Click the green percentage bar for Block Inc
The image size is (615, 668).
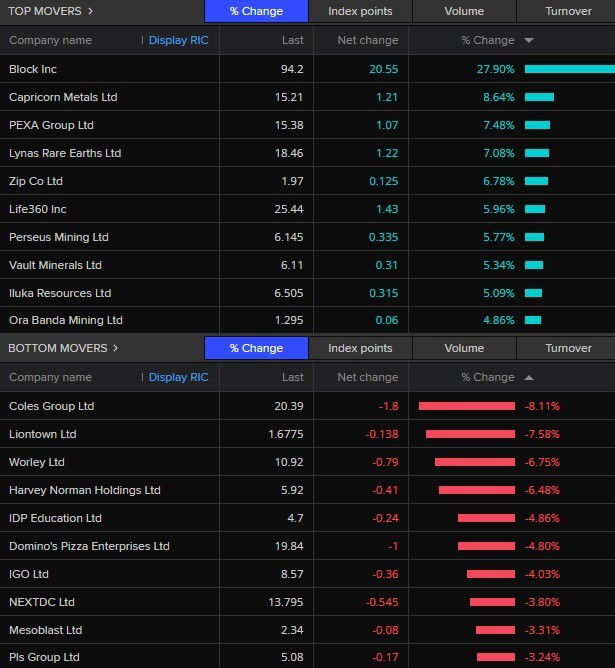(568, 69)
